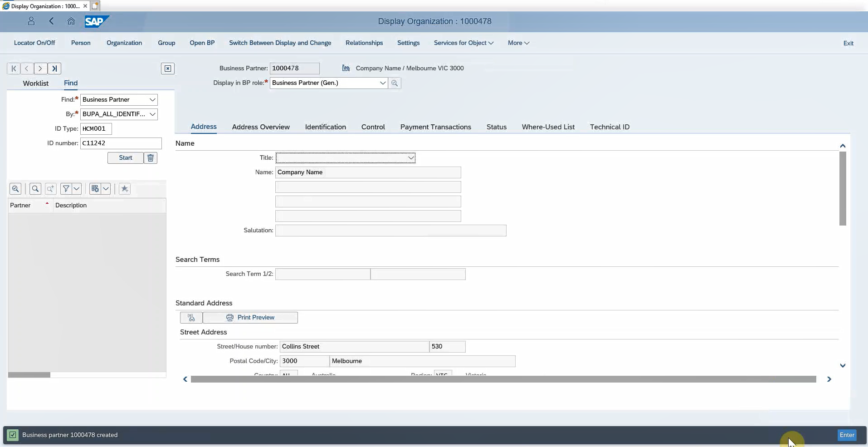Expand the Services for Object menu
The image size is (868, 447).
pos(463,43)
